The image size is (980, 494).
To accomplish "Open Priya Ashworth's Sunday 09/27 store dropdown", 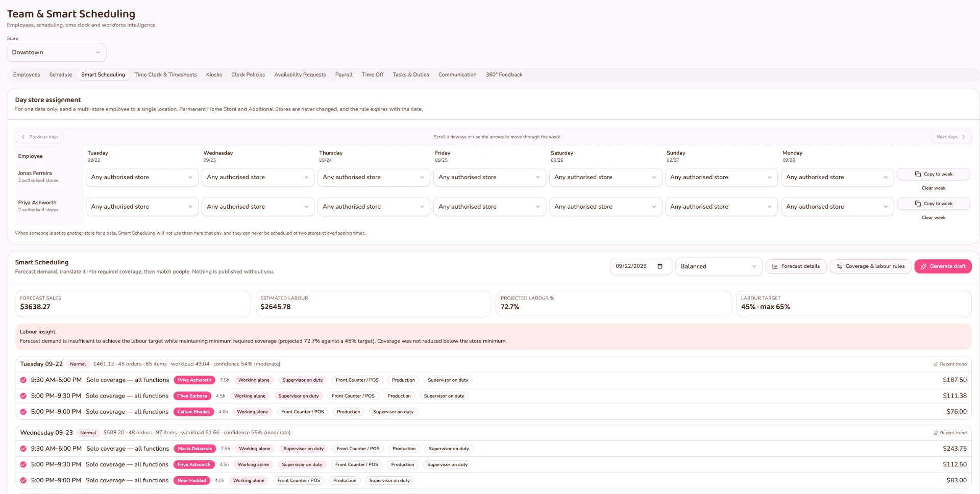I will 721,207.
